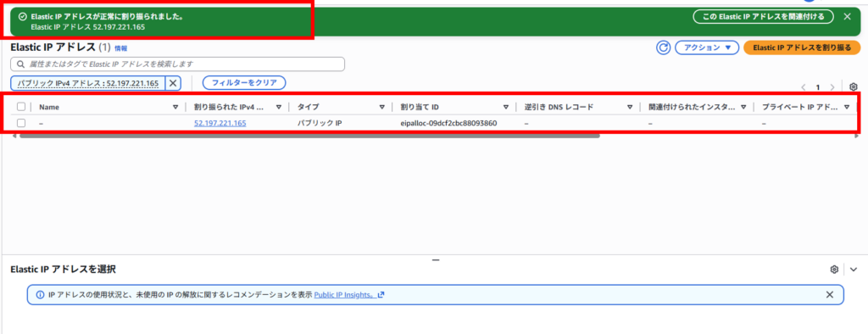Open the 情報 link next to title

(120, 48)
